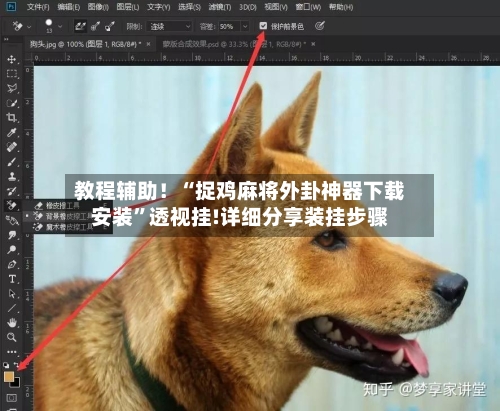Enable Sampling Once option
500x411 pixels.
coord(95,26)
